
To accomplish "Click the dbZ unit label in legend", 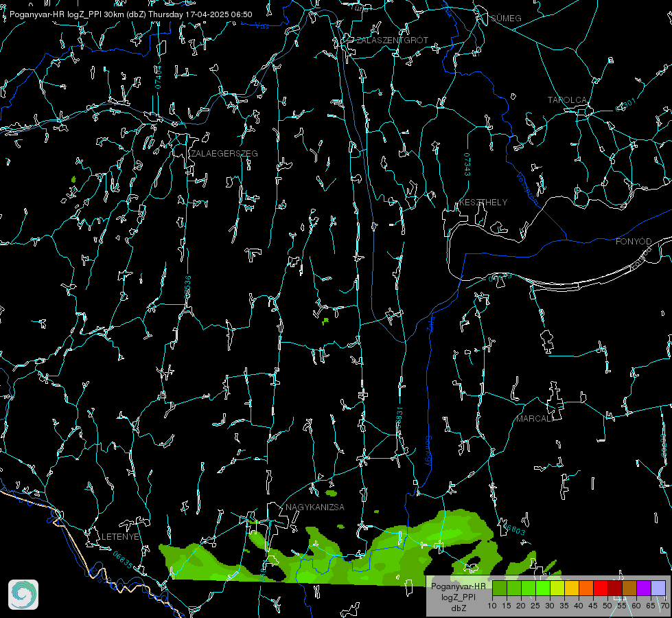I will 459,608.
